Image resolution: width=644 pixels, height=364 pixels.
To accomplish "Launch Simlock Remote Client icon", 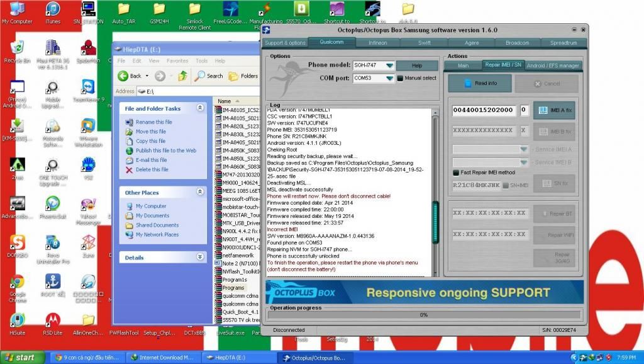I will pos(195,16).
